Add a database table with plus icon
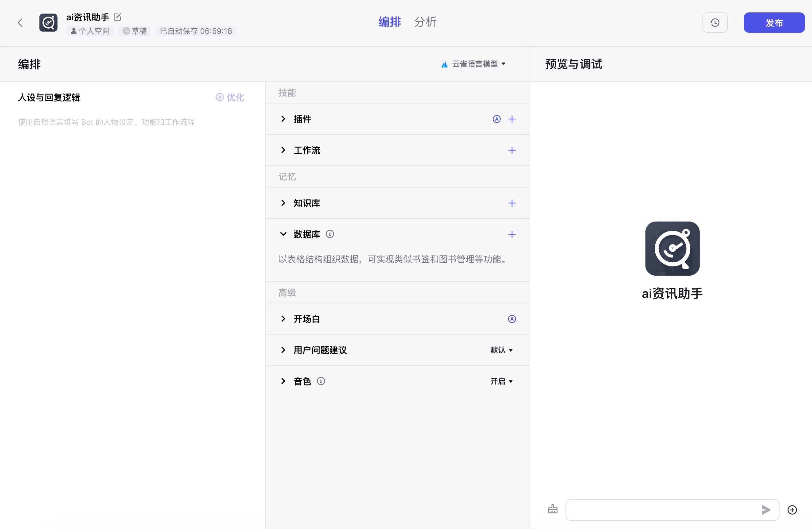Image resolution: width=812 pixels, height=529 pixels. point(512,234)
